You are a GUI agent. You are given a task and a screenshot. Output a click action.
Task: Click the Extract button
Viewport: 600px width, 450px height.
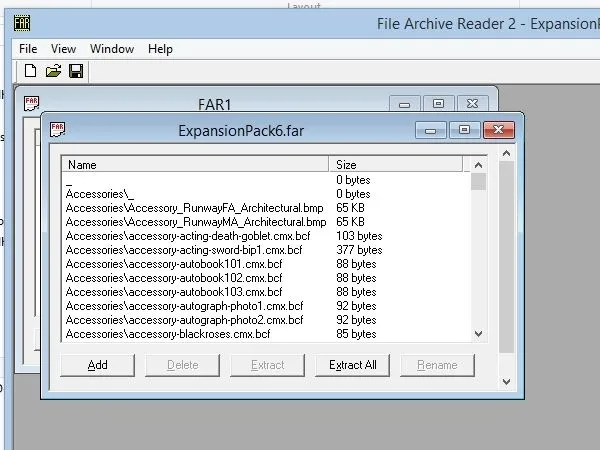[267, 365]
